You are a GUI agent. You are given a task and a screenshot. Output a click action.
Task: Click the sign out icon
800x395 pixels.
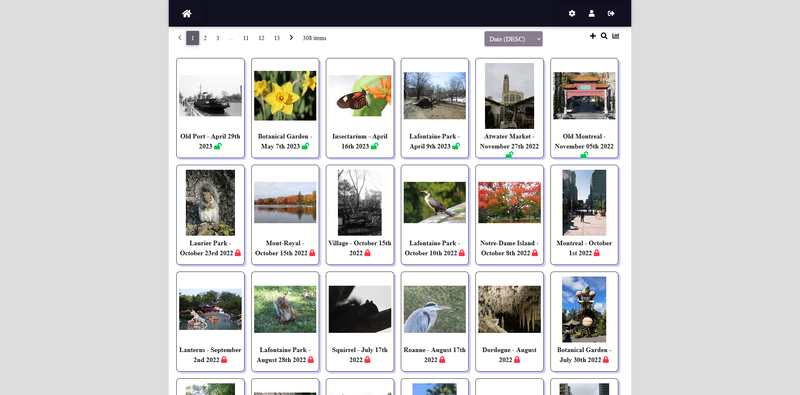pos(611,13)
